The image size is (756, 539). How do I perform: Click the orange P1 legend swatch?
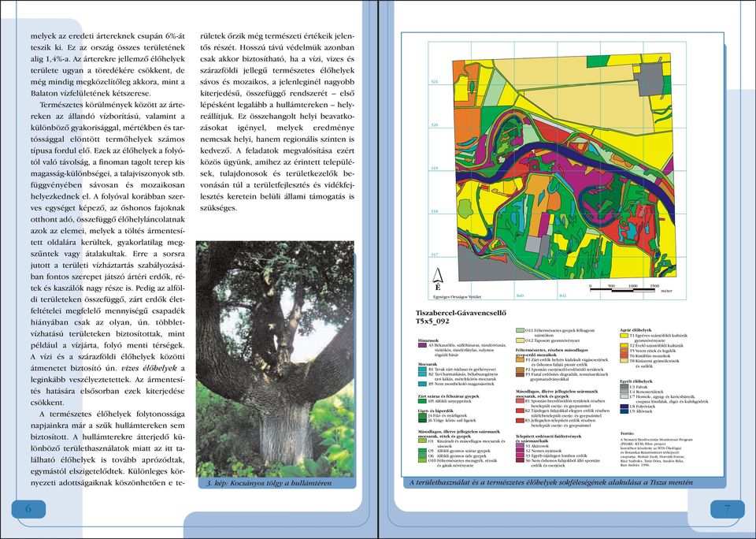[x=520, y=359]
